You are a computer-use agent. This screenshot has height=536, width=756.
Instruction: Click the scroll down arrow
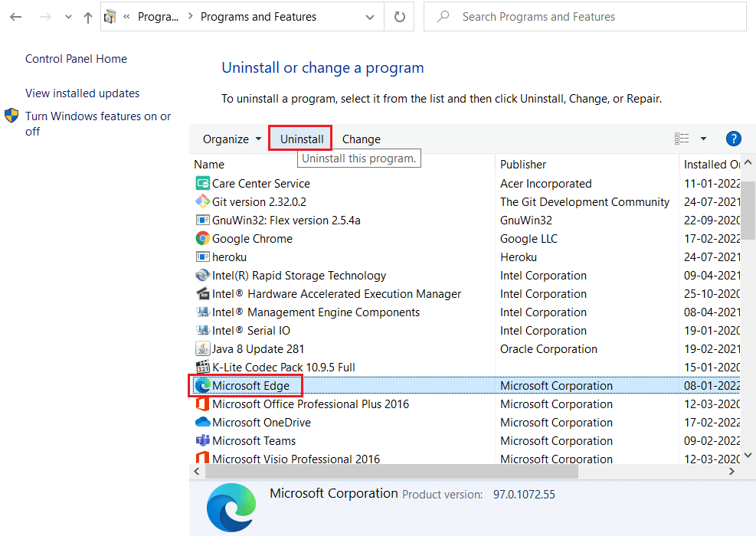tap(748, 455)
